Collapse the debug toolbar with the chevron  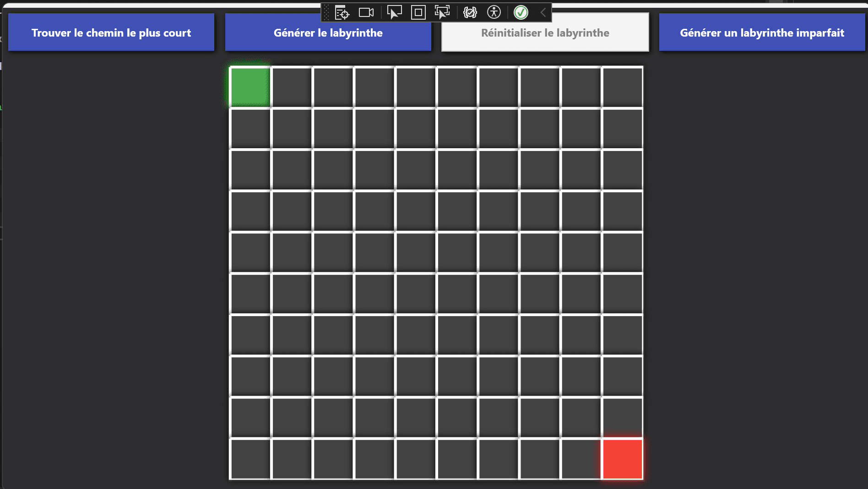(543, 12)
